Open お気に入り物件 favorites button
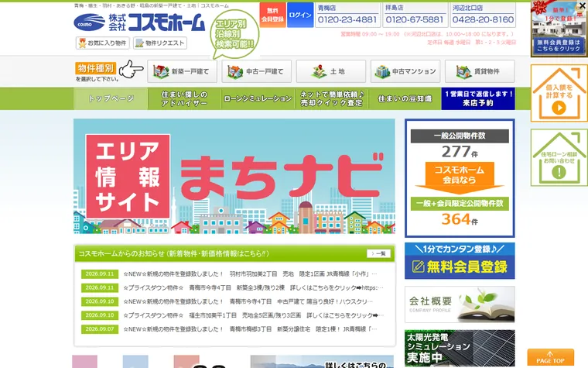588x368 pixels. (x=103, y=43)
